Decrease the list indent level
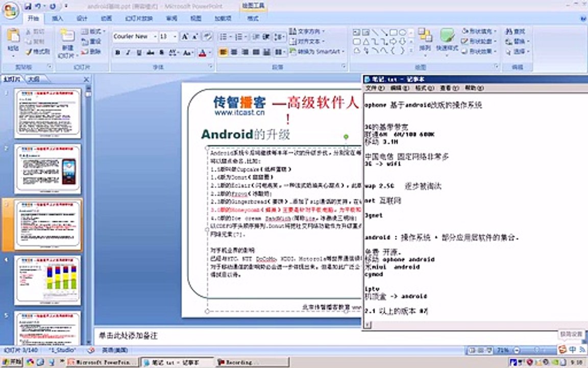The image size is (588, 368). 255,36
